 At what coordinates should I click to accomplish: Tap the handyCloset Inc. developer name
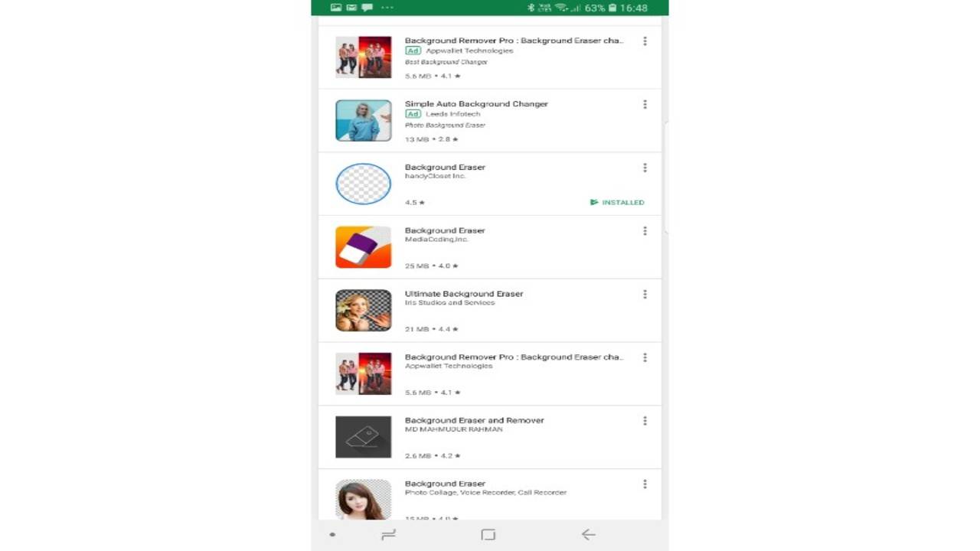coord(435,176)
